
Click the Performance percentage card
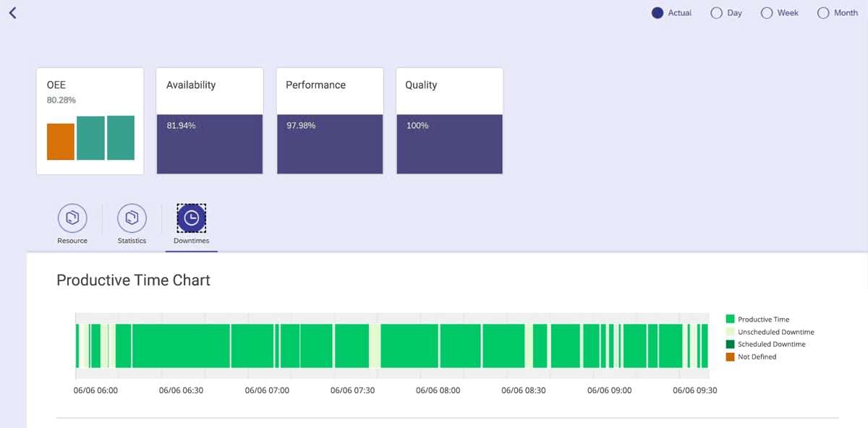329,121
